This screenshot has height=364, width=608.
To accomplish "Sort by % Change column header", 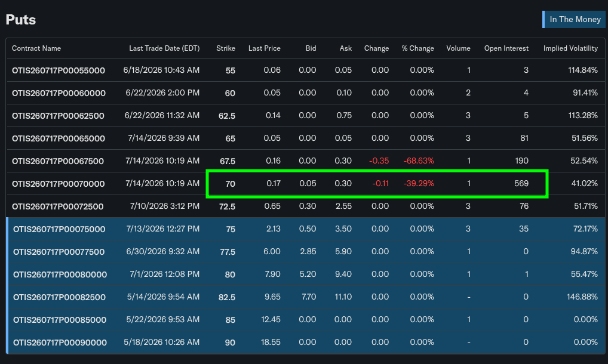I will 417,48.
